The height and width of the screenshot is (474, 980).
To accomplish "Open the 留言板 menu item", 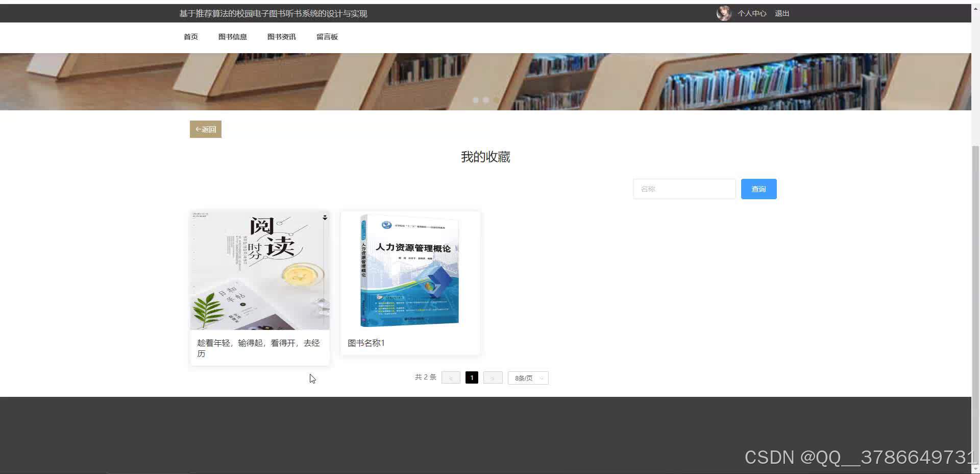I will tap(327, 36).
